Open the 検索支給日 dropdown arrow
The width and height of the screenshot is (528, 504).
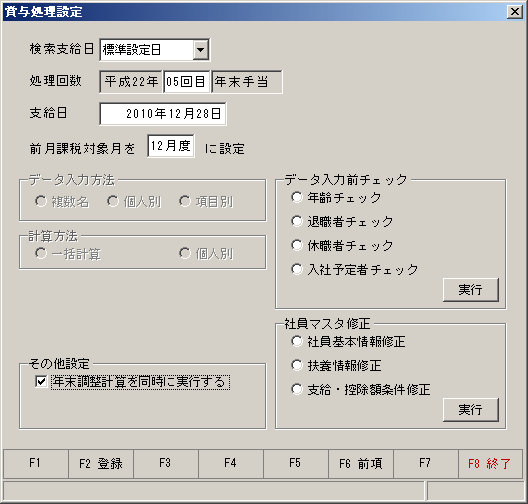click(x=200, y=50)
